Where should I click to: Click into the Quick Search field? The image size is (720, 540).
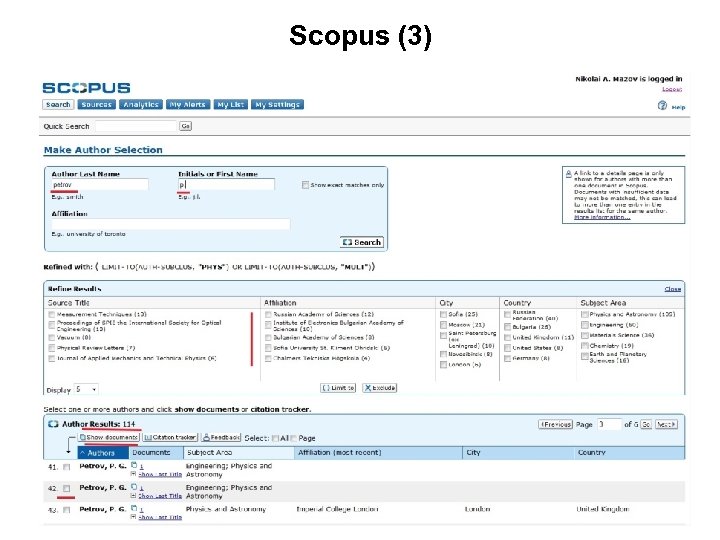coord(136,126)
